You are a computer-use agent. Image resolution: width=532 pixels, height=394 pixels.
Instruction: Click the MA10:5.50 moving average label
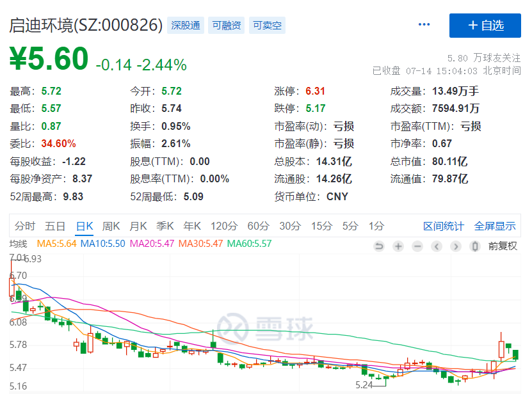103,244
